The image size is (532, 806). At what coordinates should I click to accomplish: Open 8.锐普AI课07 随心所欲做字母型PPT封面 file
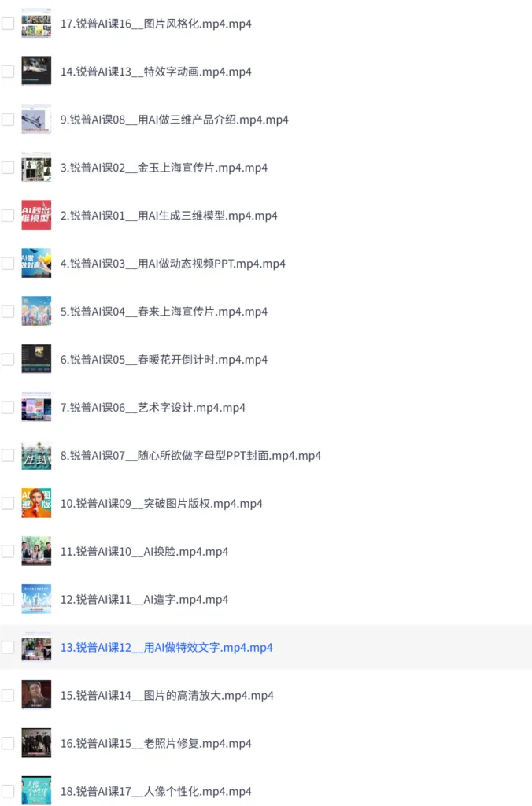[190, 456]
